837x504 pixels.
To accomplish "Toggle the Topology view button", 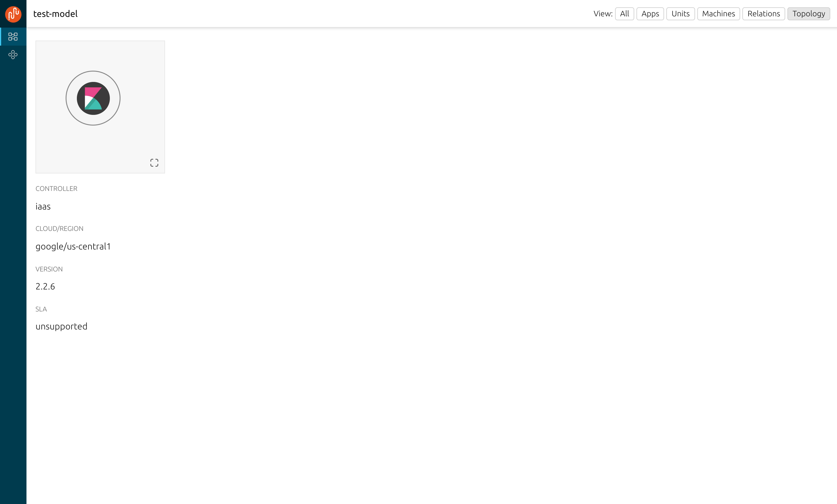I will tap(808, 14).
